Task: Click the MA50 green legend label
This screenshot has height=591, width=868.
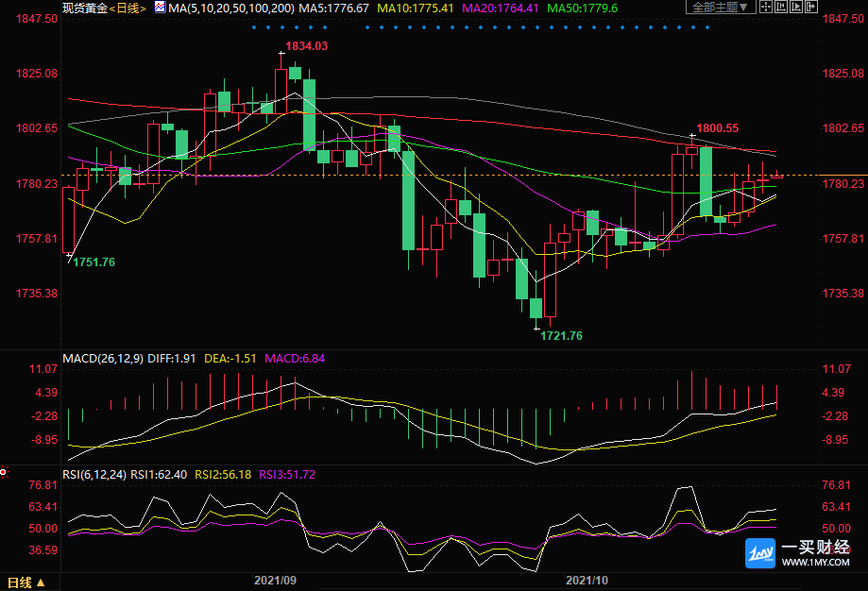Action: pos(583,8)
